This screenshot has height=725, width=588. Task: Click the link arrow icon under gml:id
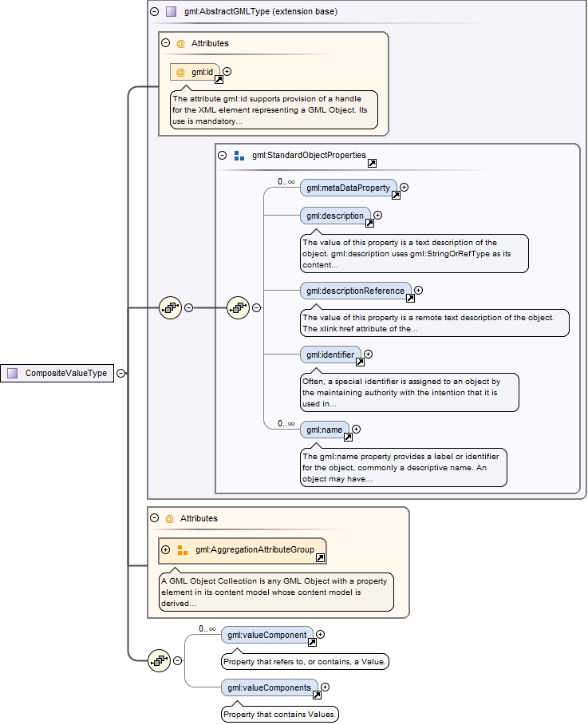click(219, 79)
